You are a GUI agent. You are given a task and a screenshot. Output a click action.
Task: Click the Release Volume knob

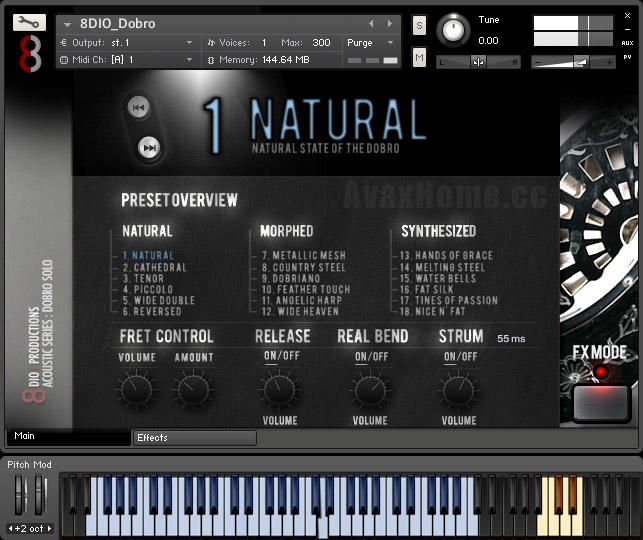click(x=279, y=390)
